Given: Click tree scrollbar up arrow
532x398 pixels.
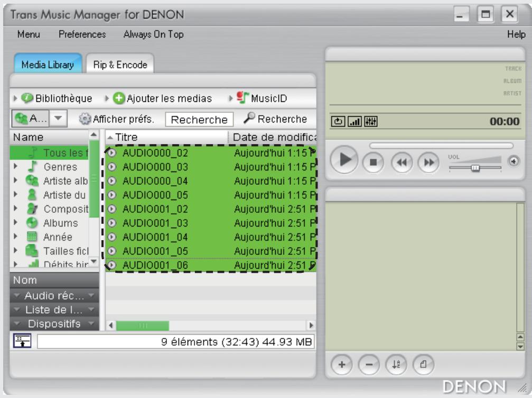Looking at the screenshot, I should [94, 135].
